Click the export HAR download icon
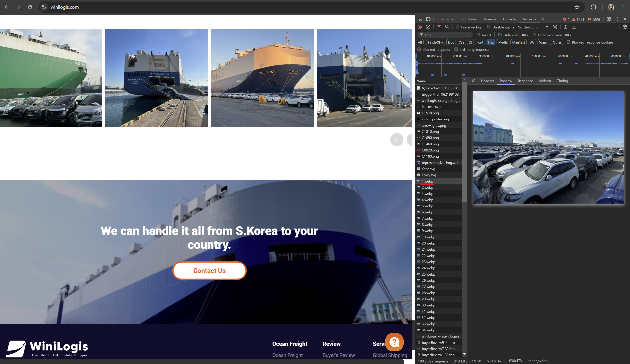The width and height of the screenshot is (630, 364). pos(574,27)
